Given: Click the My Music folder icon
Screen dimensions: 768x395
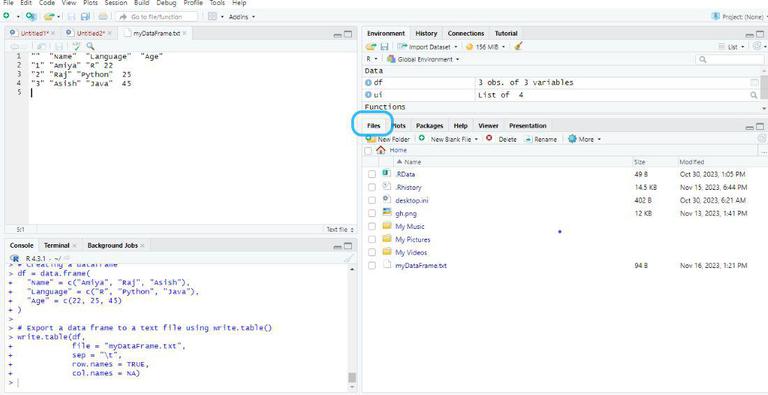Looking at the screenshot, I should [x=387, y=226].
